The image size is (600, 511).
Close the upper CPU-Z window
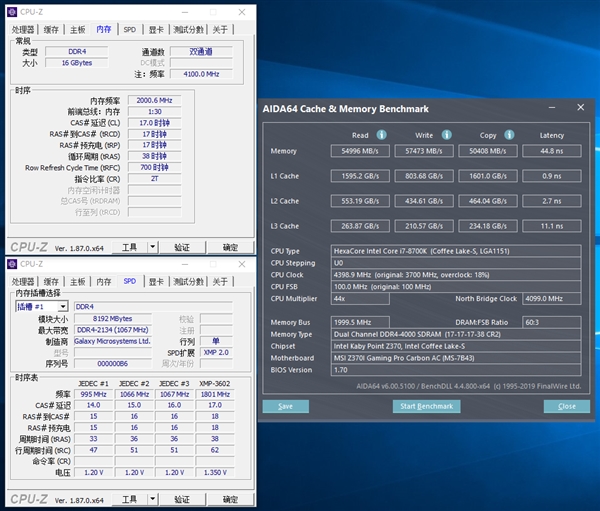pos(242,12)
